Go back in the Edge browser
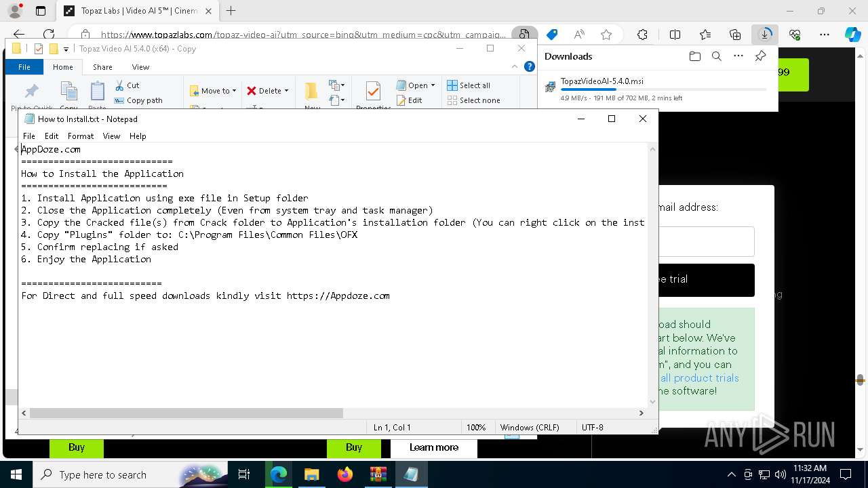The width and height of the screenshot is (868, 488). pos(19,35)
